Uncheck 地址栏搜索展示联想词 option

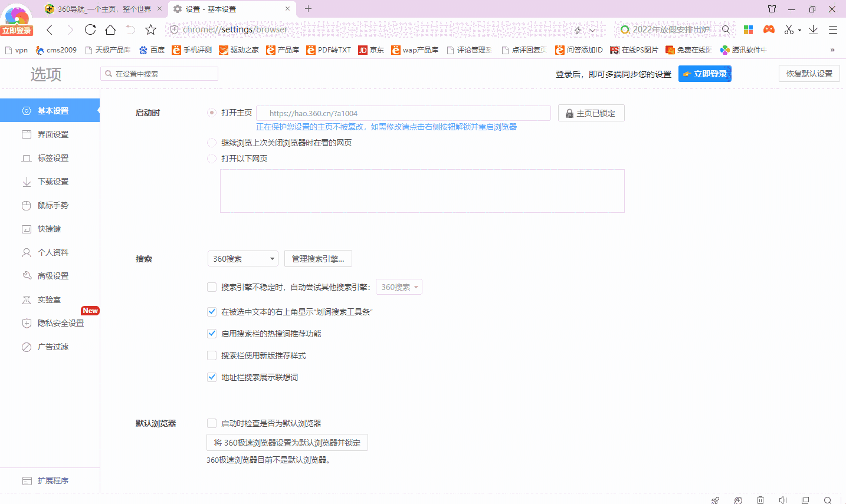pyautogui.click(x=212, y=377)
